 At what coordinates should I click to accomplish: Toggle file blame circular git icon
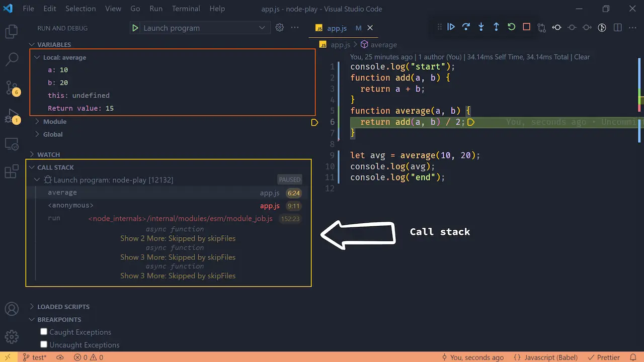602,28
